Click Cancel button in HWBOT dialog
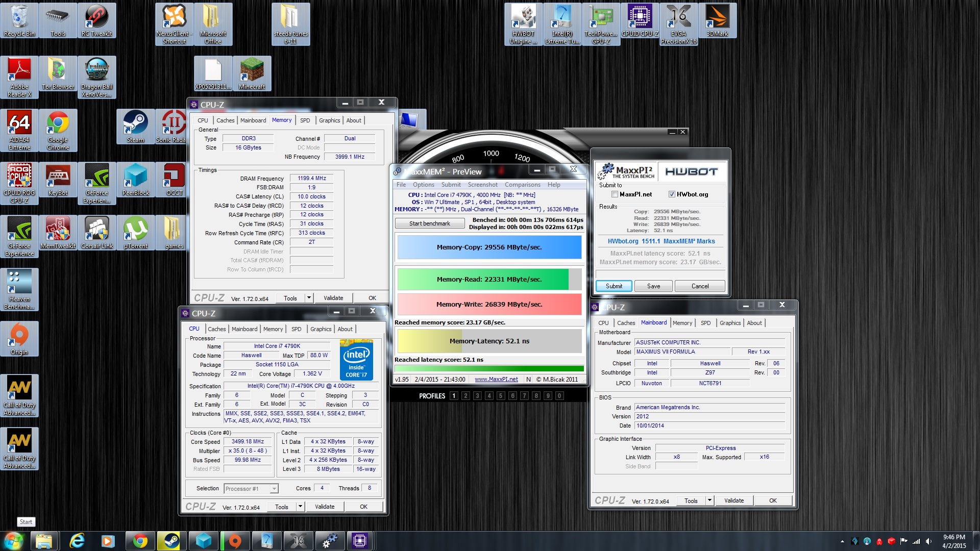This screenshot has width=980, height=551. [x=700, y=286]
